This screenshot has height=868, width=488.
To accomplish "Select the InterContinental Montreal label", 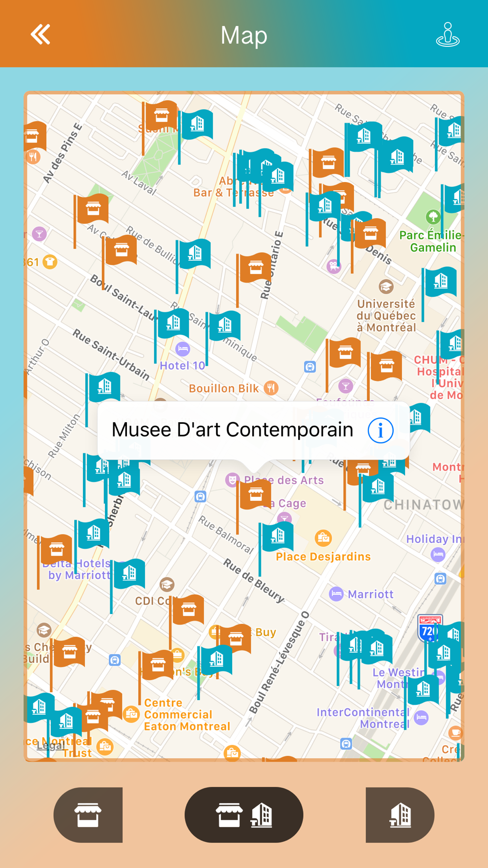I will coord(363,718).
